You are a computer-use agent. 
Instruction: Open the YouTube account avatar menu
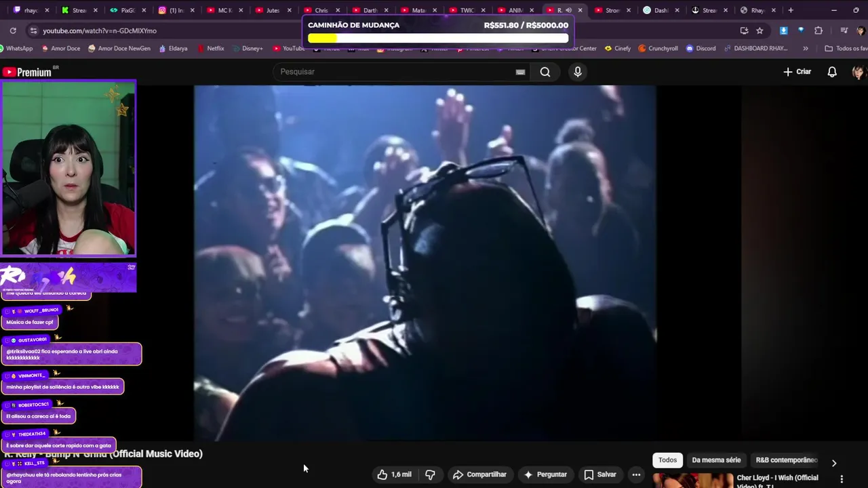tap(859, 72)
